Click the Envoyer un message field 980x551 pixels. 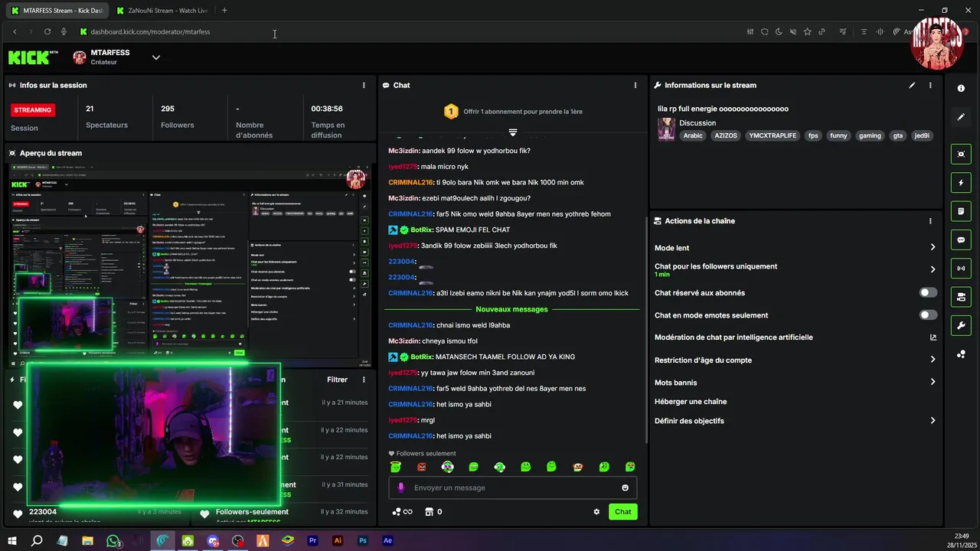pyautogui.click(x=513, y=487)
